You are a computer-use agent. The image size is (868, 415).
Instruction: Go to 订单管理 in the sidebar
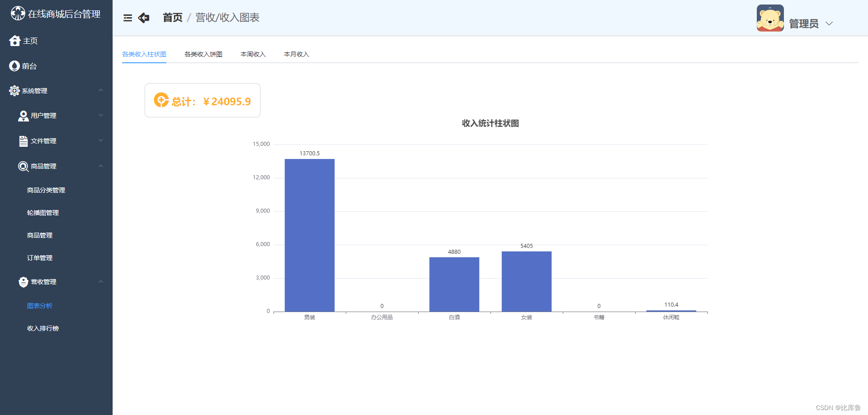(x=40, y=257)
